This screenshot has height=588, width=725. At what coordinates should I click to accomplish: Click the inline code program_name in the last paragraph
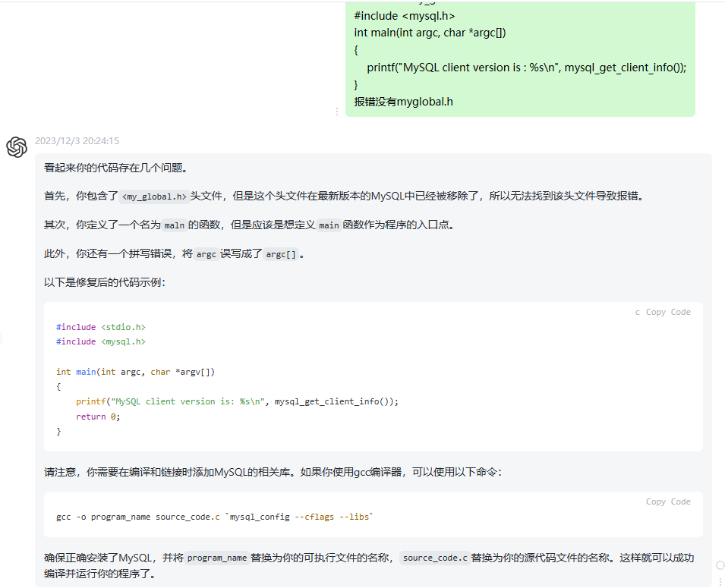[x=217, y=558]
